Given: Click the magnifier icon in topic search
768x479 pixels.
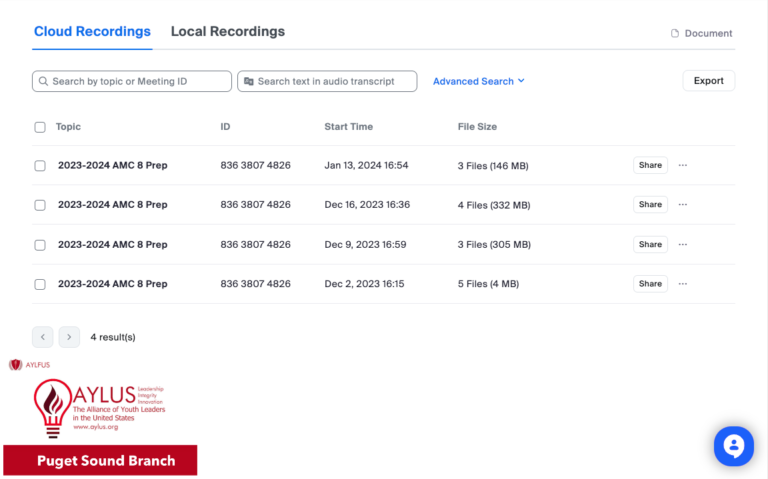Looking at the screenshot, I should click(x=43, y=81).
